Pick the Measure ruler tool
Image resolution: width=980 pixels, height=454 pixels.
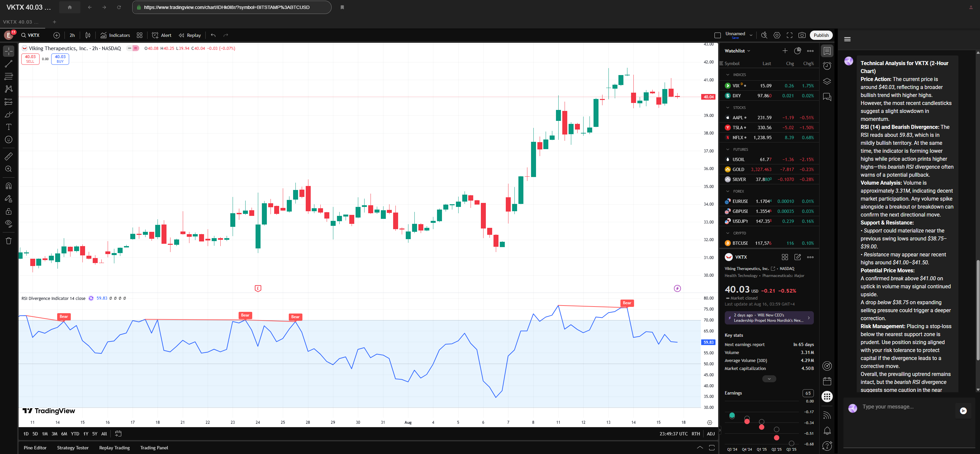[x=8, y=156]
